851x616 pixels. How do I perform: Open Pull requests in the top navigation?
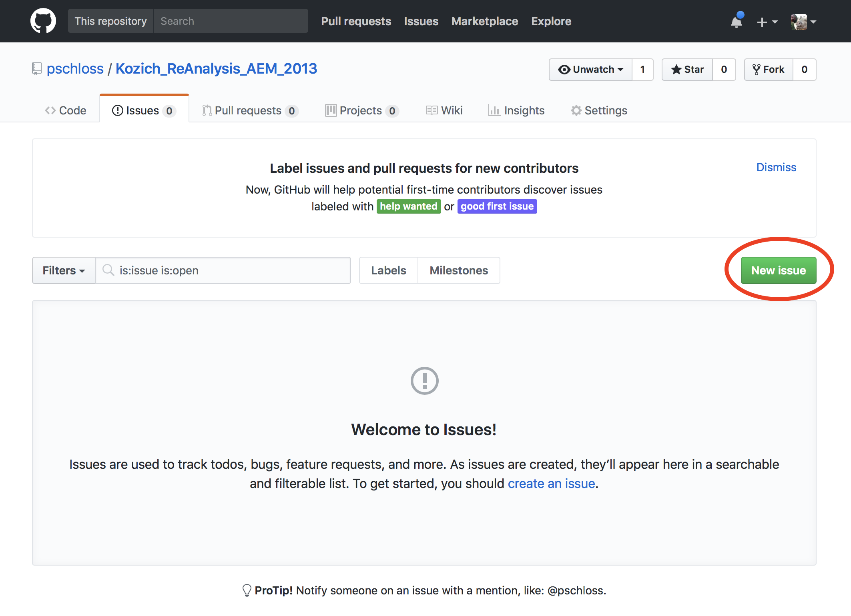click(x=356, y=21)
